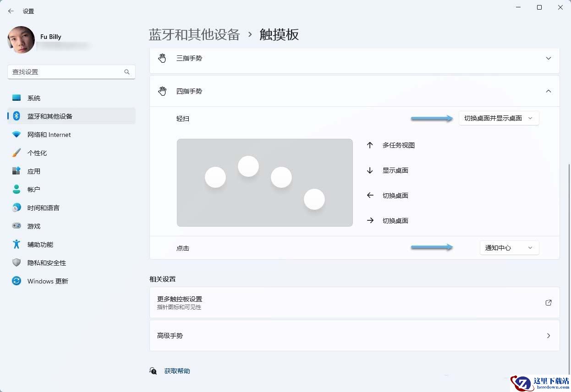Click the 时间和语言 clock globe icon
The width and height of the screenshot is (571, 392).
click(16, 208)
